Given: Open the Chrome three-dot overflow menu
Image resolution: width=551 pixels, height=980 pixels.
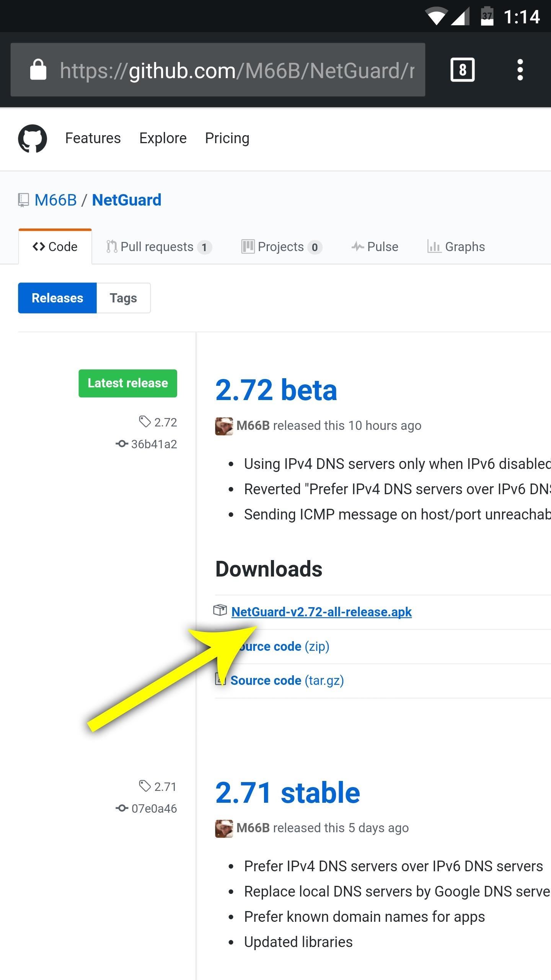Looking at the screenshot, I should 520,70.
